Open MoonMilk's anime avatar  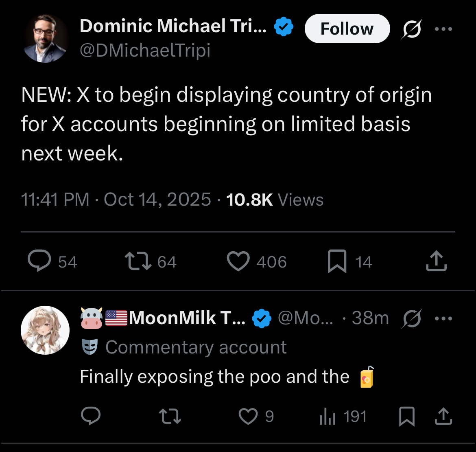point(45,330)
